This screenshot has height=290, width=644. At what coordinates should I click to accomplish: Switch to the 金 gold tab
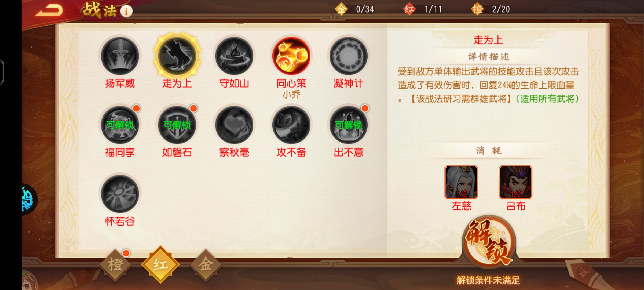(x=206, y=265)
